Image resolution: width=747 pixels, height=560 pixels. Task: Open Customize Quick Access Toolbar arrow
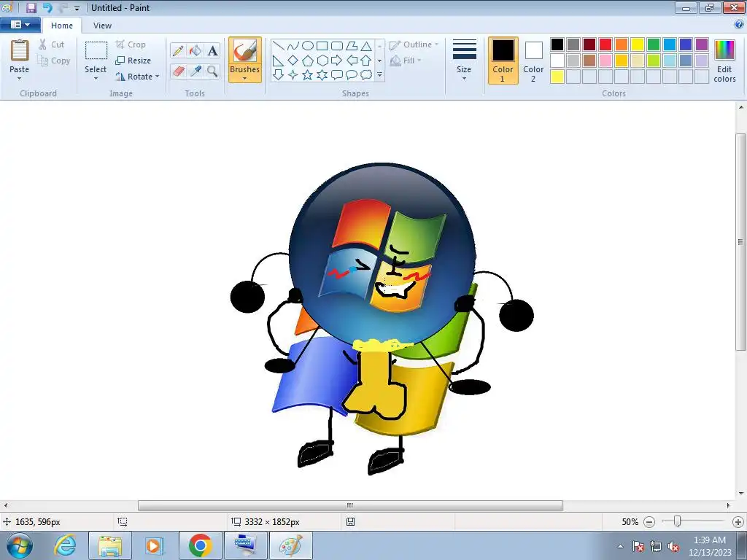[x=77, y=9]
